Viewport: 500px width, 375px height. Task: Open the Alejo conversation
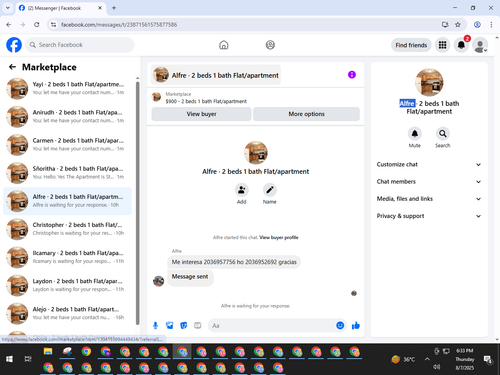(68, 314)
